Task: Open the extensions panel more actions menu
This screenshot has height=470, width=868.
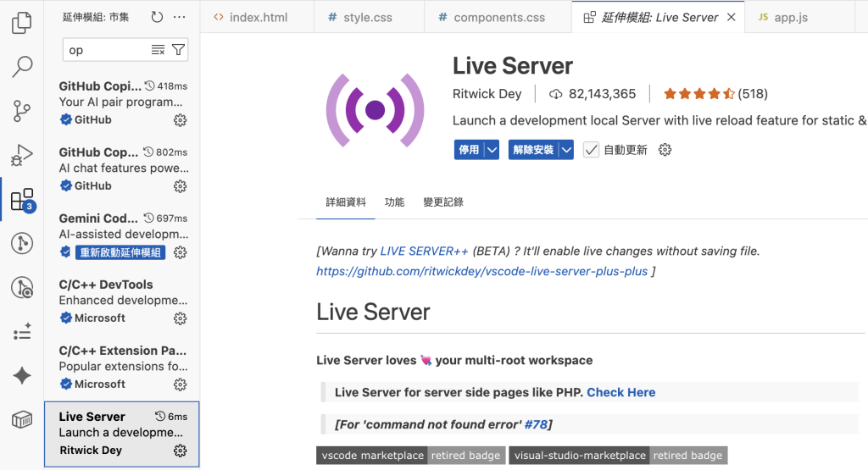Action: click(180, 17)
